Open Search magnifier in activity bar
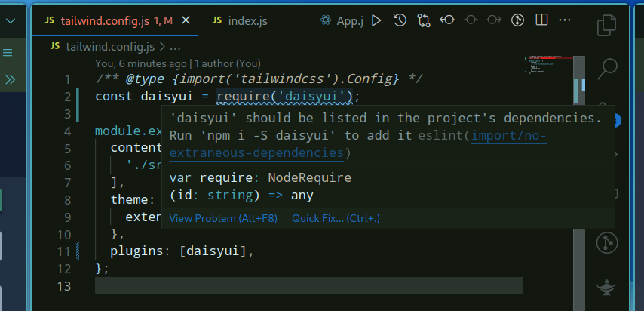The width and height of the screenshot is (644, 311). 607,69
